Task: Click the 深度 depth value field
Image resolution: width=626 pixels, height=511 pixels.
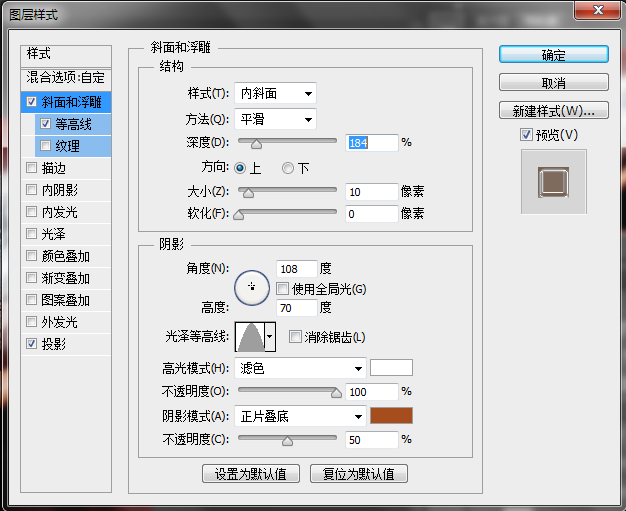Action: tap(371, 143)
